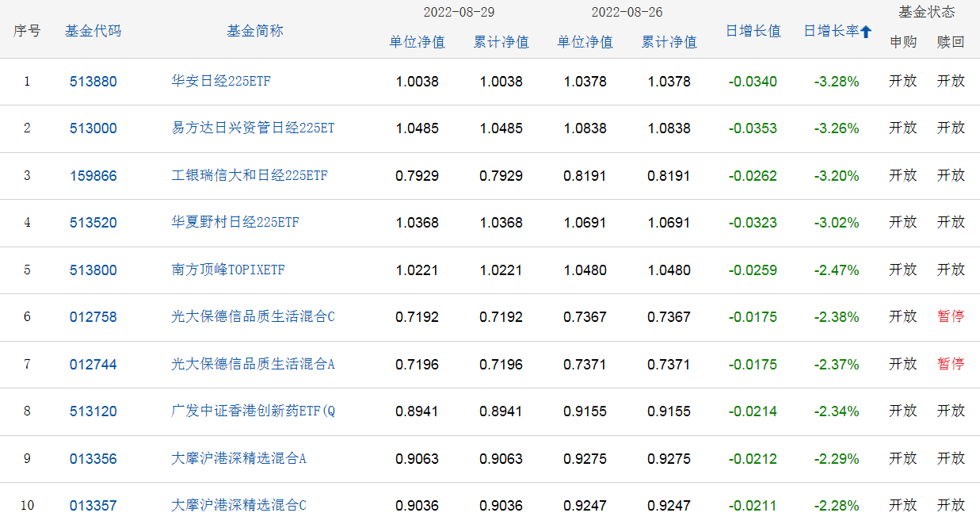Open 光大保德信品质生活混合C fund page

click(253, 317)
